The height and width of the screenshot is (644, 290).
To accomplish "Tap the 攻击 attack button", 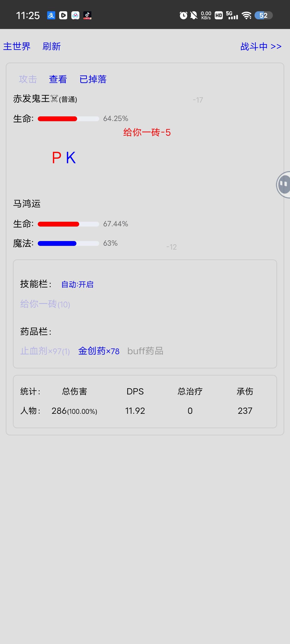I will point(28,79).
